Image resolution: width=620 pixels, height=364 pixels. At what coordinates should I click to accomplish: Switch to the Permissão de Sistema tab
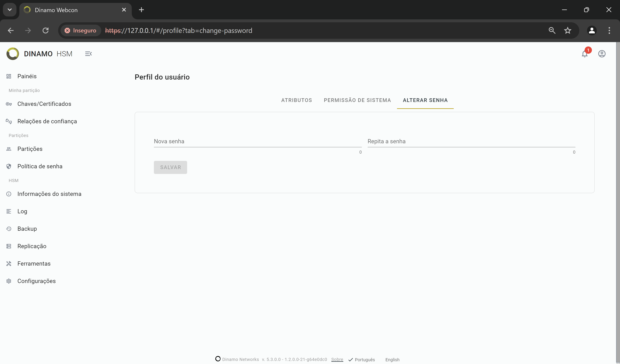(357, 100)
